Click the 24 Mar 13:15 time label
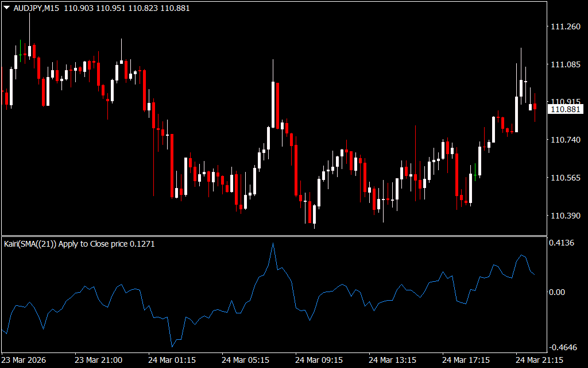This screenshot has height=368, width=588. pyautogui.click(x=392, y=360)
